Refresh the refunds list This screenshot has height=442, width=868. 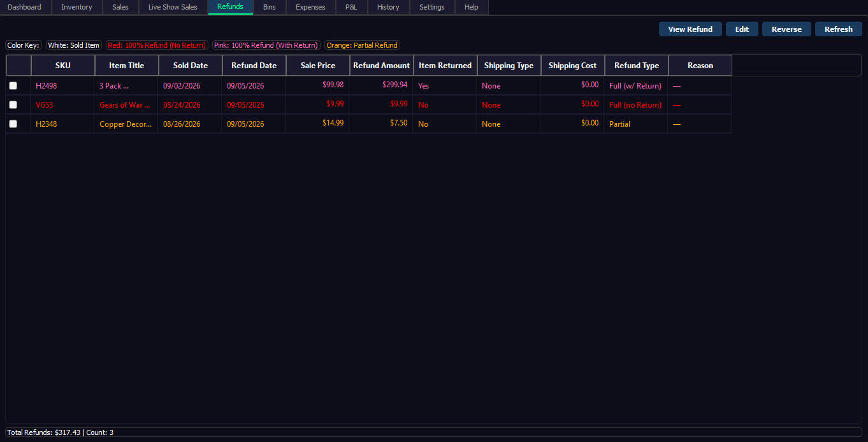pyautogui.click(x=839, y=29)
